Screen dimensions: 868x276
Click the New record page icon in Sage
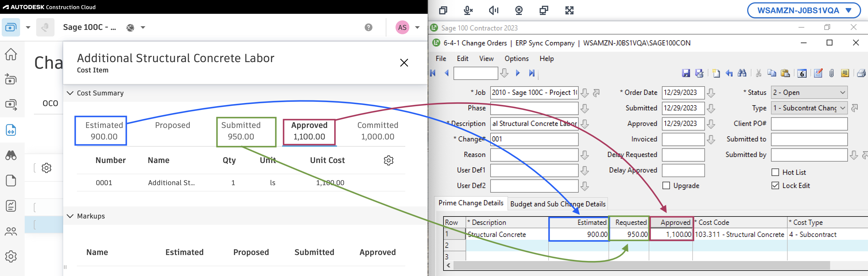716,73
